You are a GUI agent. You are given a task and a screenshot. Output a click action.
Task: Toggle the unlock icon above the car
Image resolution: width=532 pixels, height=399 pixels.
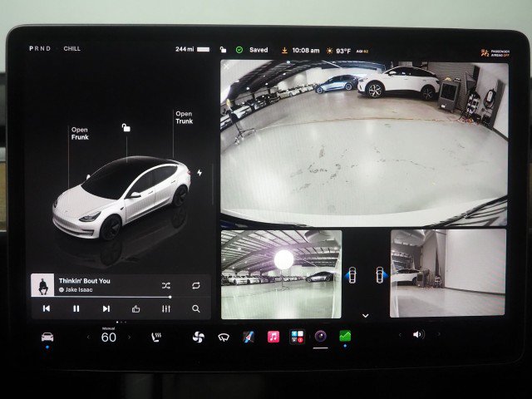pyautogui.click(x=126, y=127)
